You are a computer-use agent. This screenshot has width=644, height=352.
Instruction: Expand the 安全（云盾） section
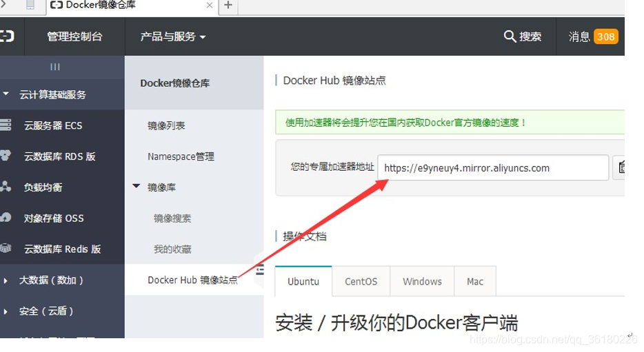(x=6, y=311)
